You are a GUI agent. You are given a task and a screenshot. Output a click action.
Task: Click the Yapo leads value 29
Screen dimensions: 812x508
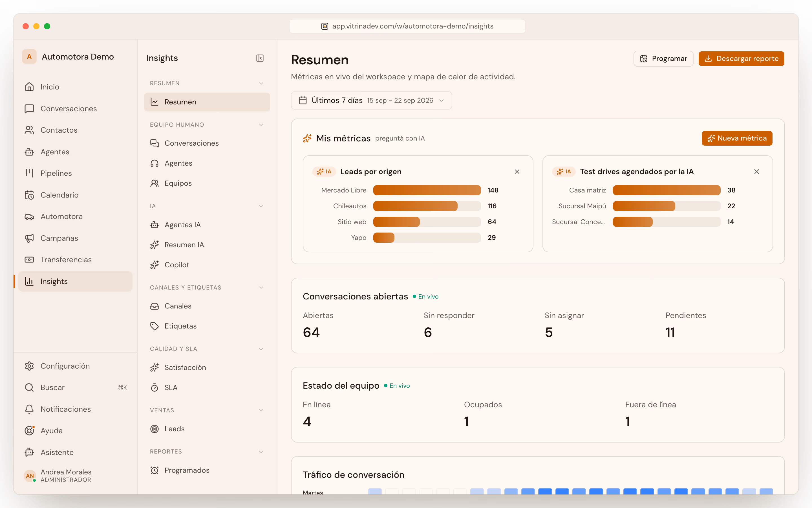(491, 238)
